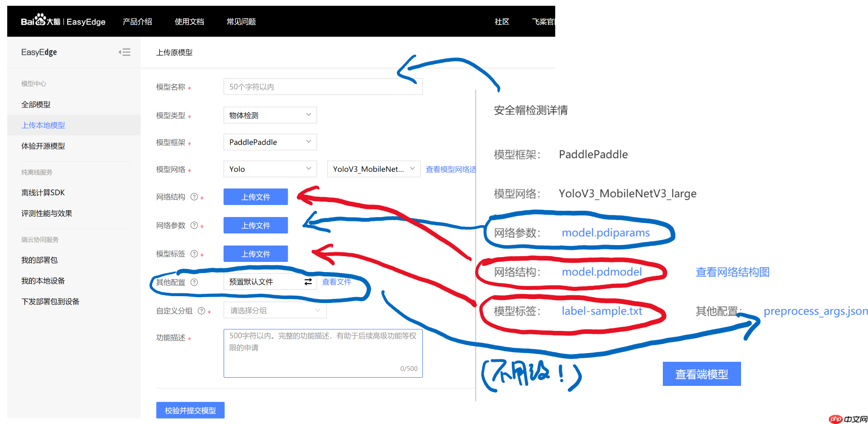Open the 模型网络 dropdown showing Yolo

[270, 169]
